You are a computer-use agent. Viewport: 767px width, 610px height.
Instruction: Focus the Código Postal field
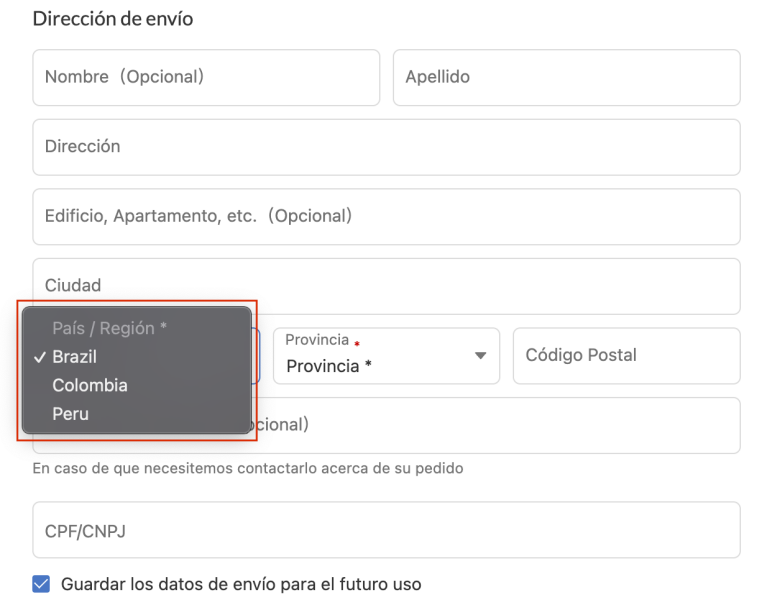(x=626, y=356)
